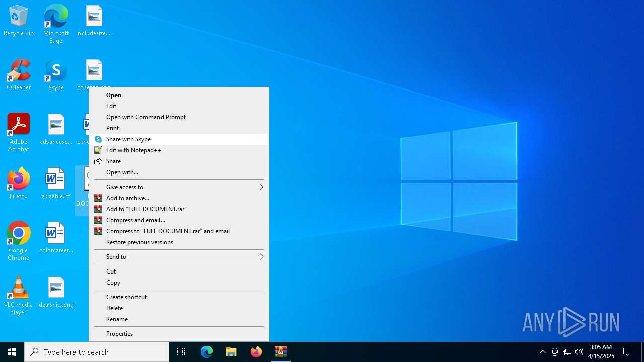The image size is (644, 362).
Task: Select the CCleaner desktop shortcut
Action: tap(19, 75)
